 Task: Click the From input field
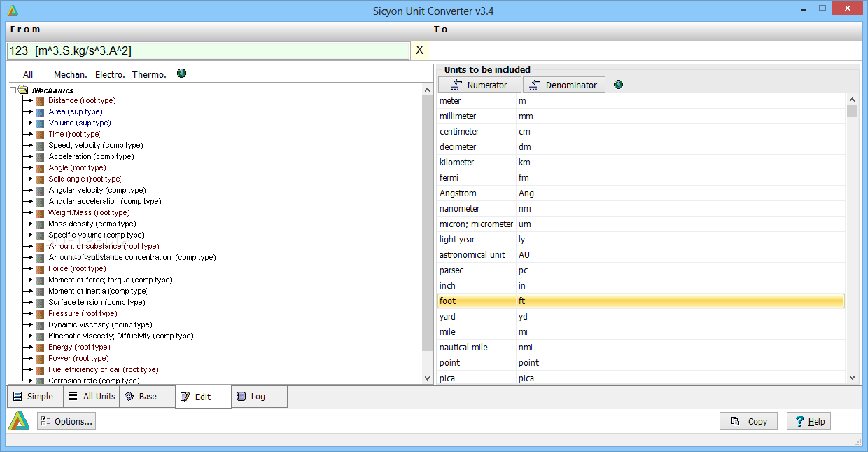click(x=208, y=51)
